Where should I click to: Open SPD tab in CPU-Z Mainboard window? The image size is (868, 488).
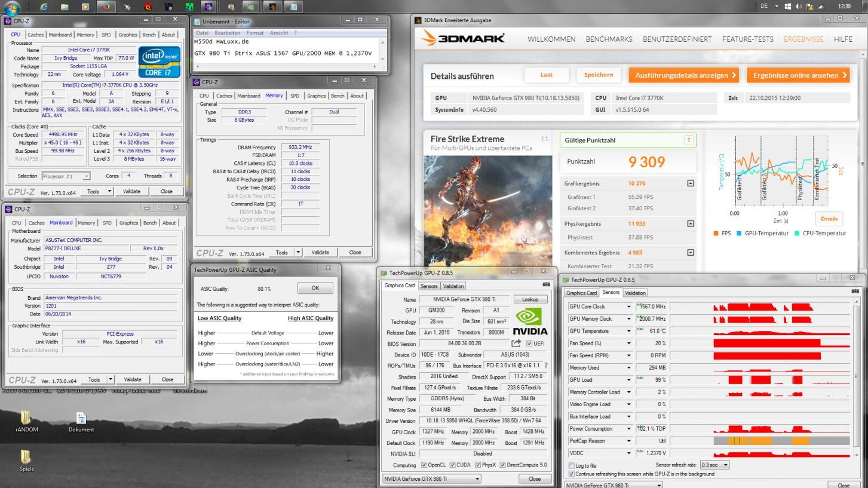[x=106, y=223]
